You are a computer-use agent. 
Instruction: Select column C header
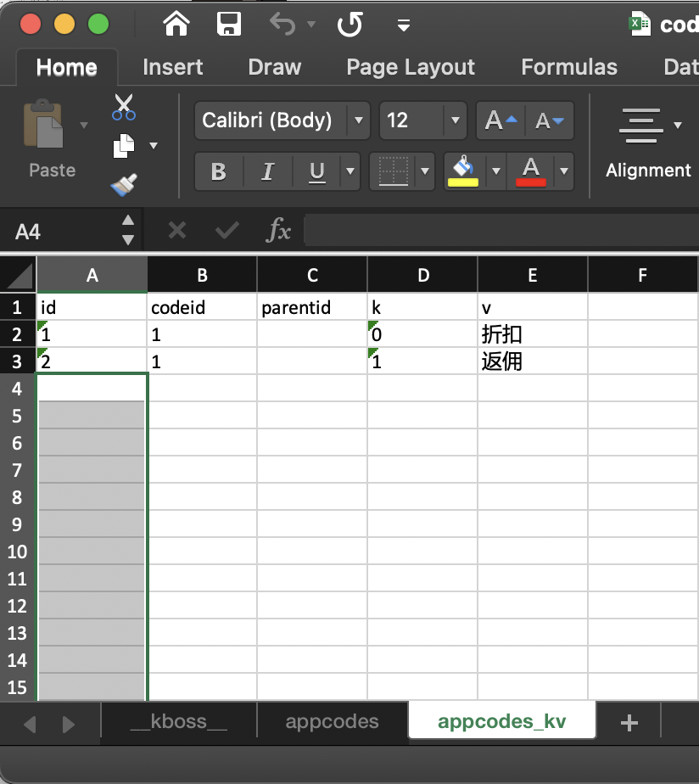312,275
